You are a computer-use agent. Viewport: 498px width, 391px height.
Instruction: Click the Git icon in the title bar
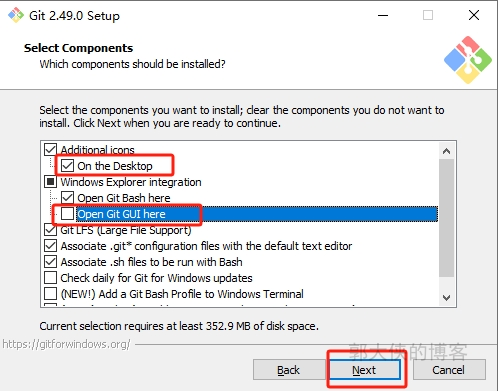coord(16,15)
